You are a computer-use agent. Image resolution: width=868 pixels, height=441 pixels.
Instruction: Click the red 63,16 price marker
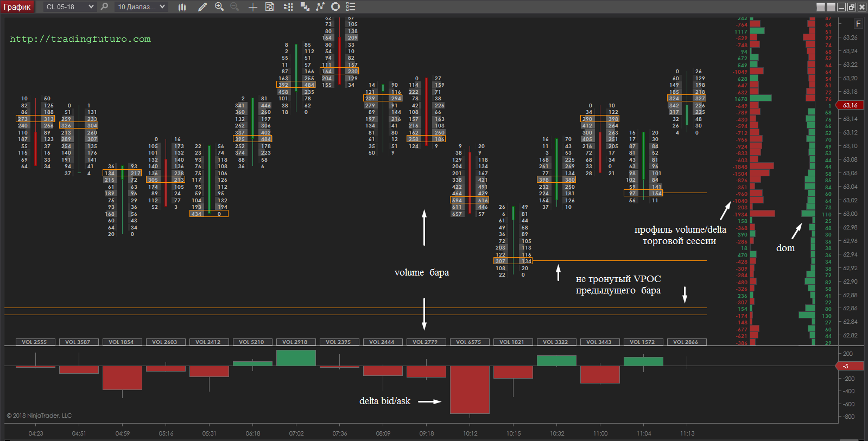click(x=851, y=105)
